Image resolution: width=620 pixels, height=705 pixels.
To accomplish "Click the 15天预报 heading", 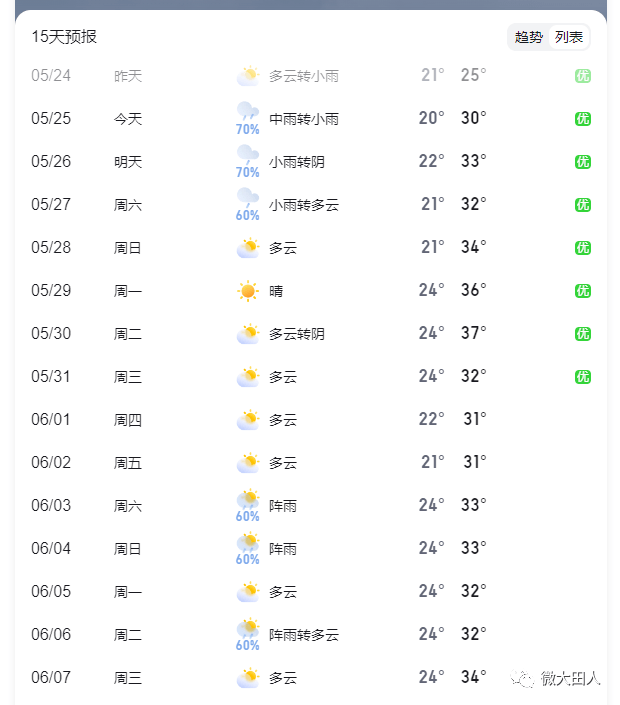I will pyautogui.click(x=64, y=37).
